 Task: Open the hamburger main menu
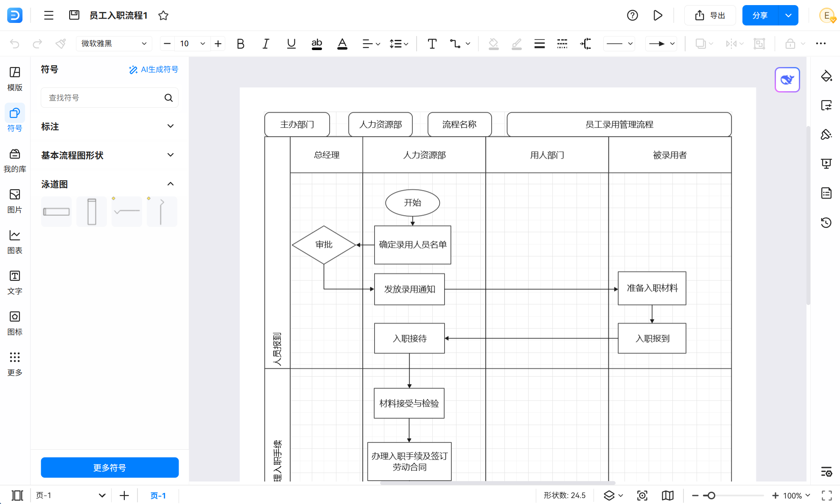tap(49, 16)
